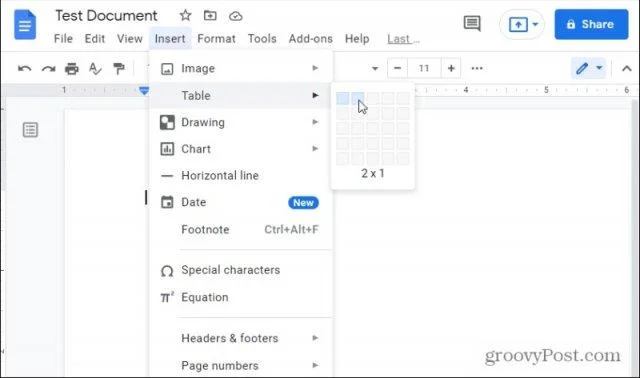This screenshot has width=640, height=378.
Task: Click the Chart bar icon
Action: point(167,149)
